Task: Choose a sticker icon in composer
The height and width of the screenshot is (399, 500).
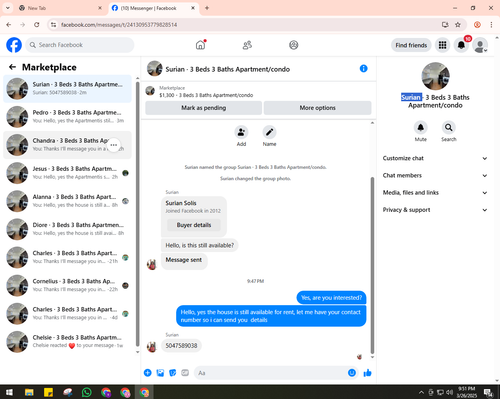Action: click(x=173, y=373)
